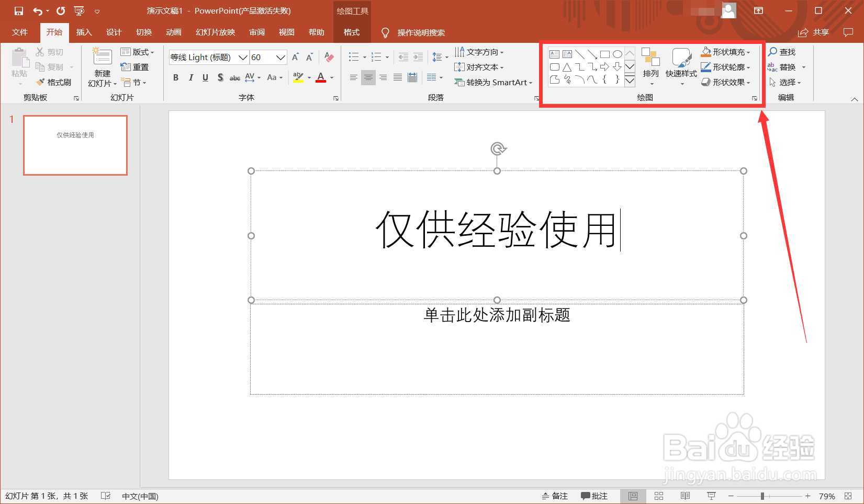Select the text box tool
The width and height of the screenshot is (864, 504).
click(x=555, y=53)
